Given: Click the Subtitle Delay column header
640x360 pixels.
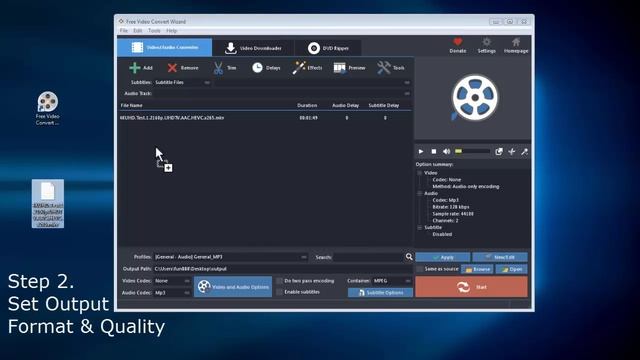Looking at the screenshot, I should [383, 105].
